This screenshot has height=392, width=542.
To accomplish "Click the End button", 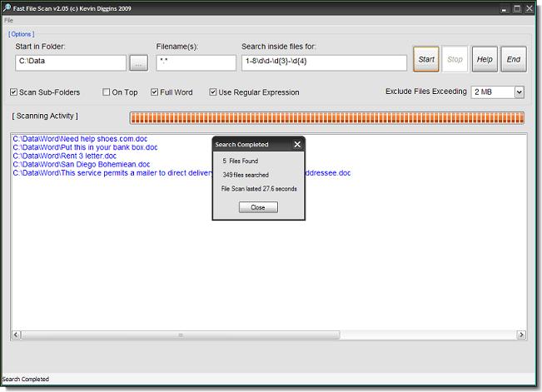I will pyautogui.click(x=513, y=59).
